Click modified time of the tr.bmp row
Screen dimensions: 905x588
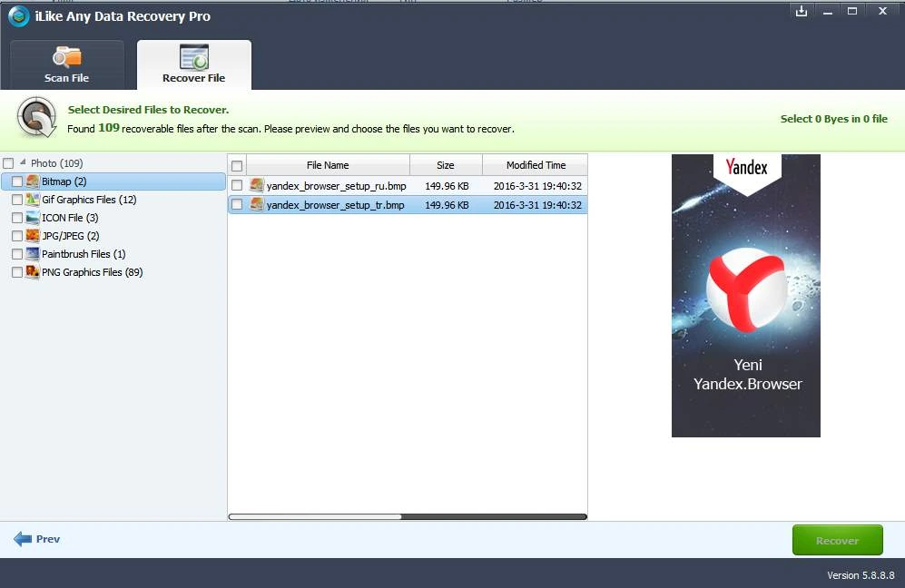tap(537, 205)
